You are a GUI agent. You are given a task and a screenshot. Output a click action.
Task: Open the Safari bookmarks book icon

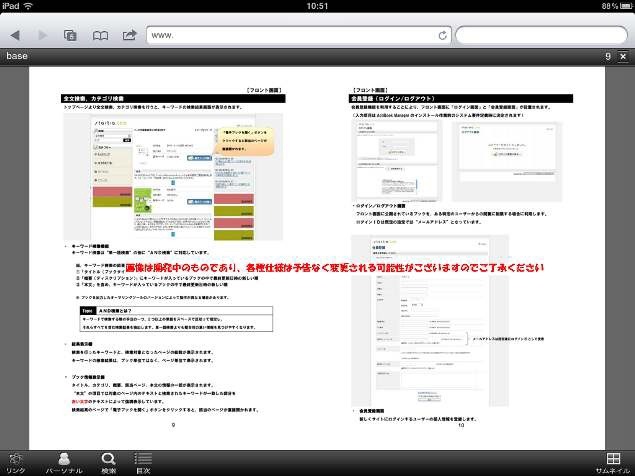pyautogui.click(x=100, y=36)
